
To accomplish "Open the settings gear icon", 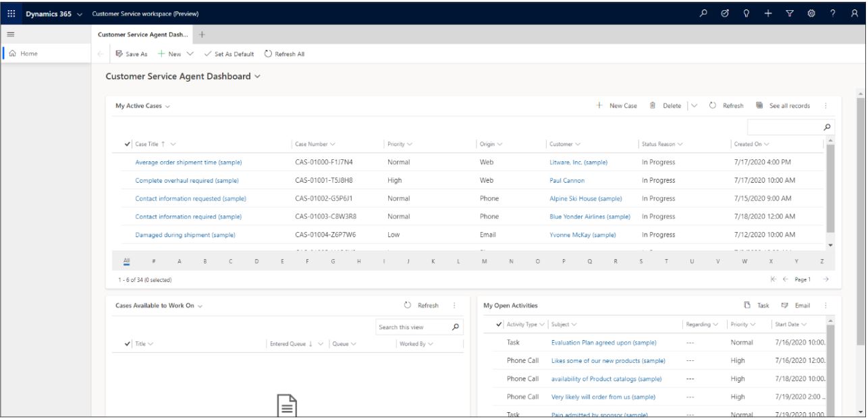I will click(x=812, y=12).
